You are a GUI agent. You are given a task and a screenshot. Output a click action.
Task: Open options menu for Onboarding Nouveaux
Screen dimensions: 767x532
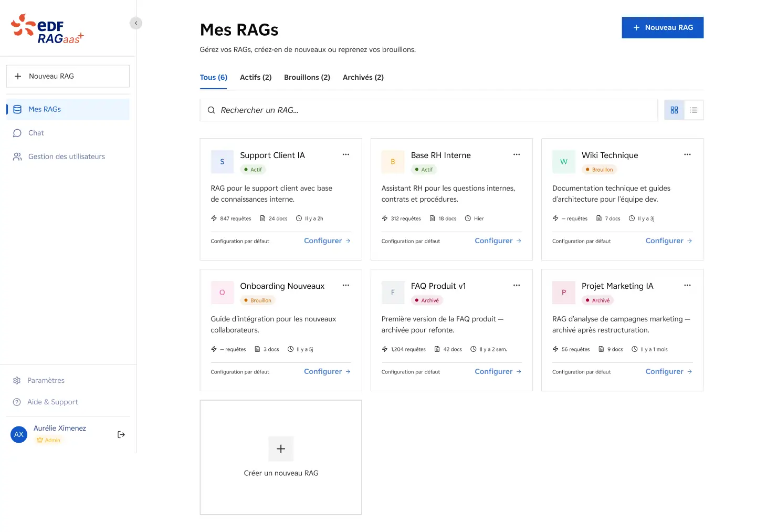[346, 285]
